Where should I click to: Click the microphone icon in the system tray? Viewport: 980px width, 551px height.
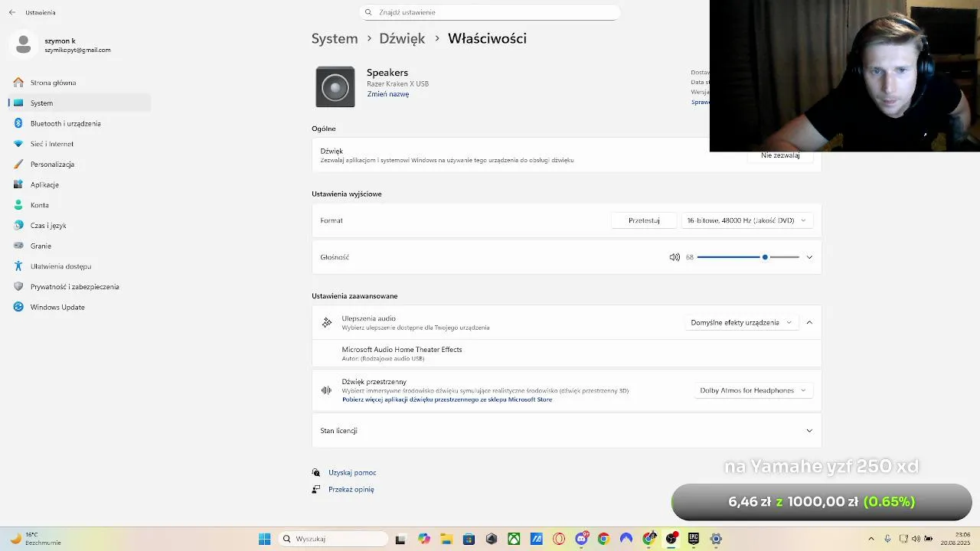click(887, 539)
